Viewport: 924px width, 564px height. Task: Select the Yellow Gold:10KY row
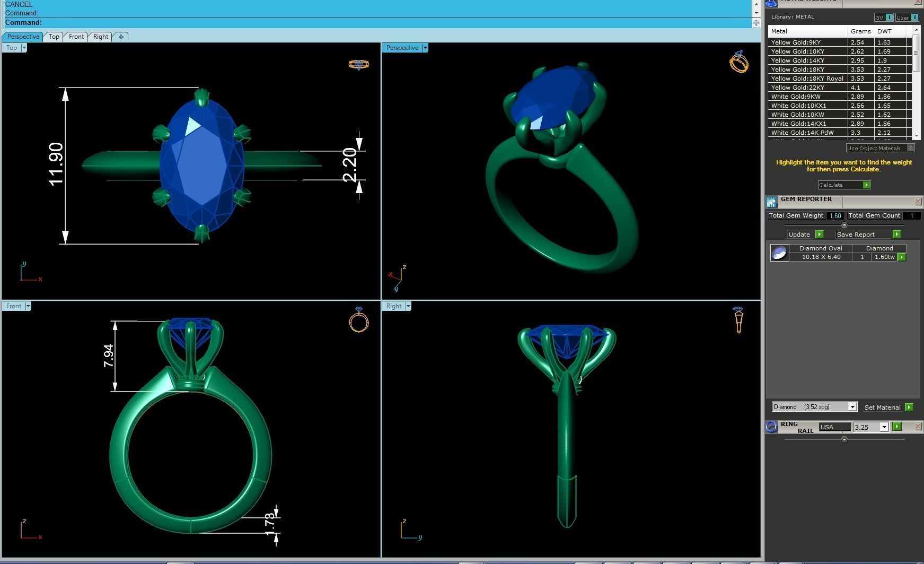coord(840,51)
